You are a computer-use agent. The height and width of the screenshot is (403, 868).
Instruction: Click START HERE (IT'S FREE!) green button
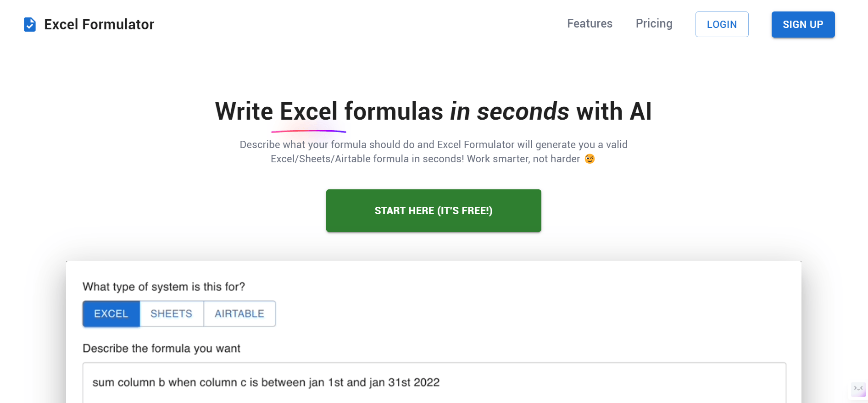point(434,210)
